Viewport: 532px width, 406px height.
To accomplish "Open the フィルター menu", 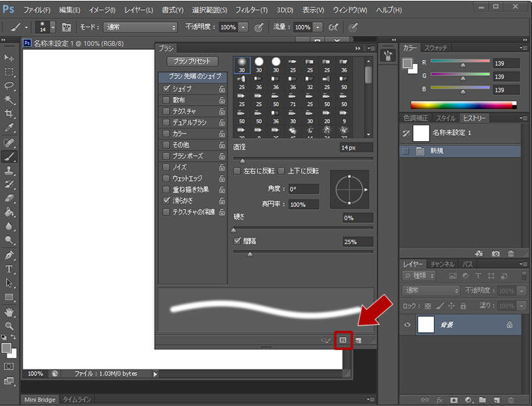I will pyautogui.click(x=251, y=10).
